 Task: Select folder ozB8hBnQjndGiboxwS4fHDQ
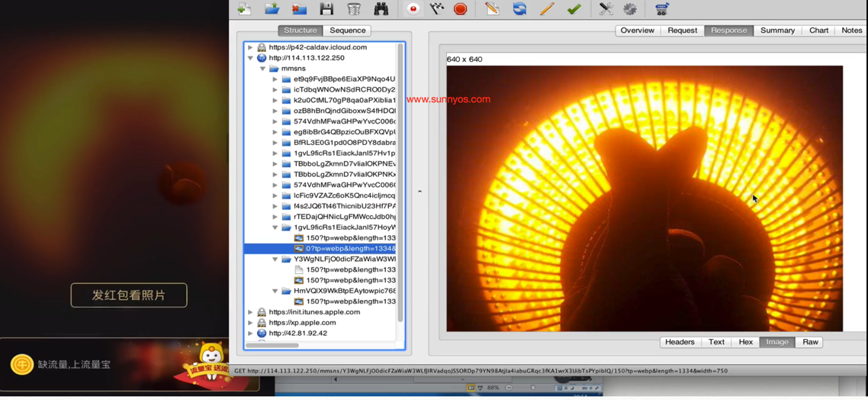click(345, 111)
